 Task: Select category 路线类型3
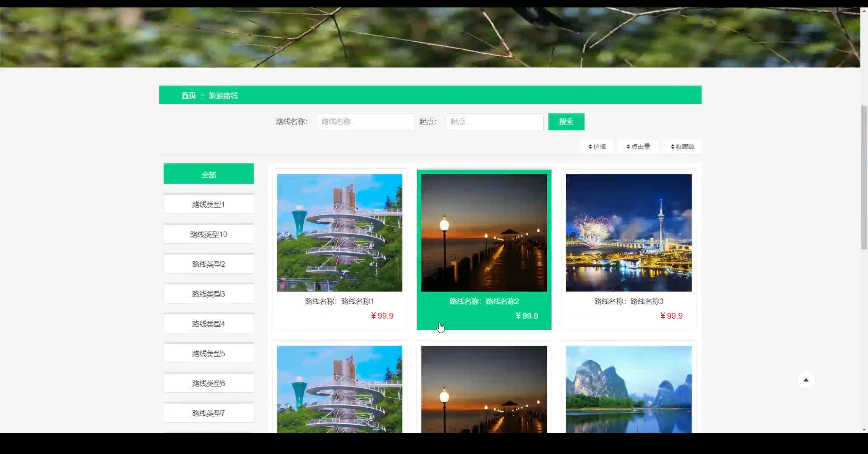[209, 293]
